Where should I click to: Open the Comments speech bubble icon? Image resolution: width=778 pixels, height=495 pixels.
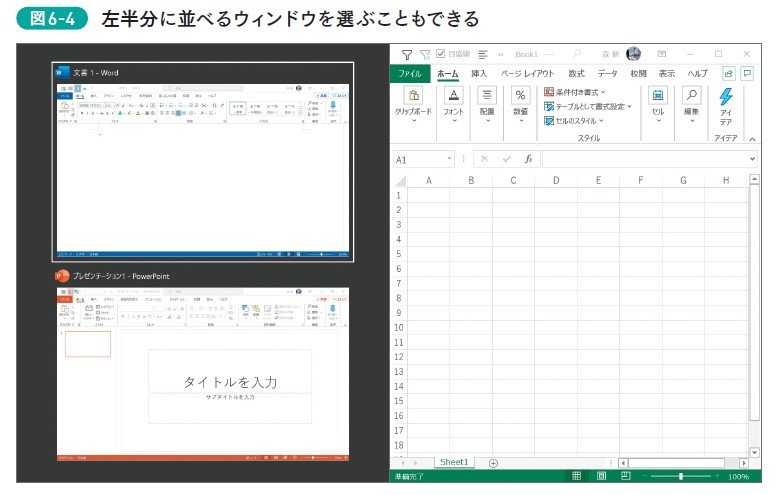(x=747, y=74)
